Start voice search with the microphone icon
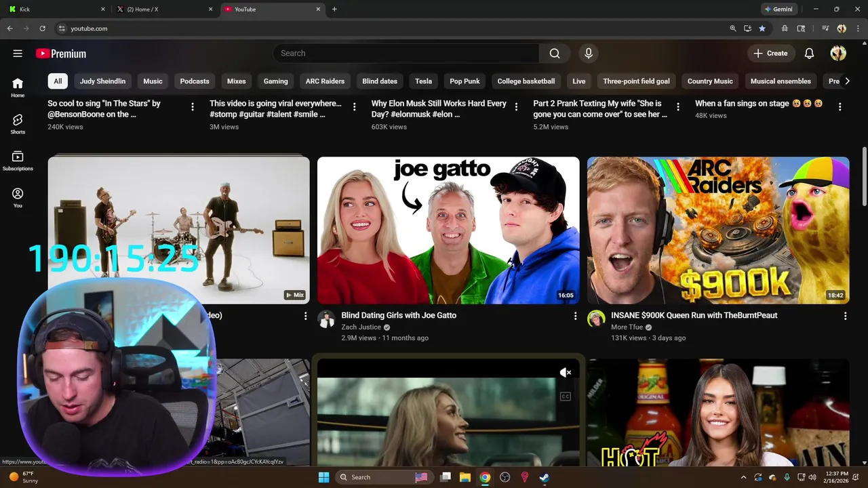The height and width of the screenshot is (488, 868). [589, 54]
